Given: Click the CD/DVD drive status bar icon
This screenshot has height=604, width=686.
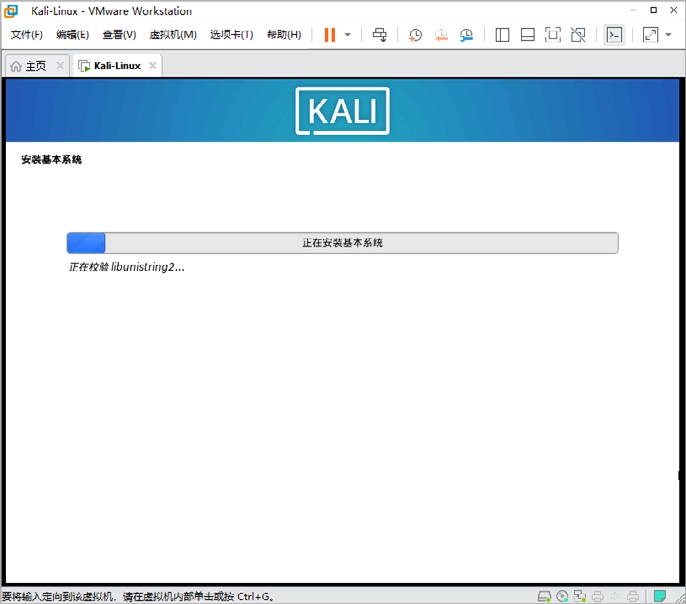Looking at the screenshot, I should (562, 596).
